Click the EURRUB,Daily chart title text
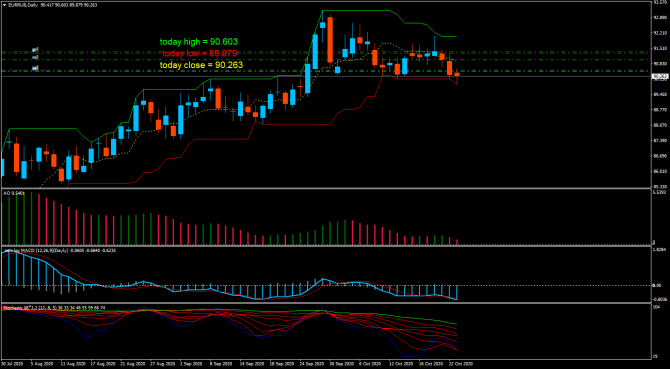 point(22,5)
